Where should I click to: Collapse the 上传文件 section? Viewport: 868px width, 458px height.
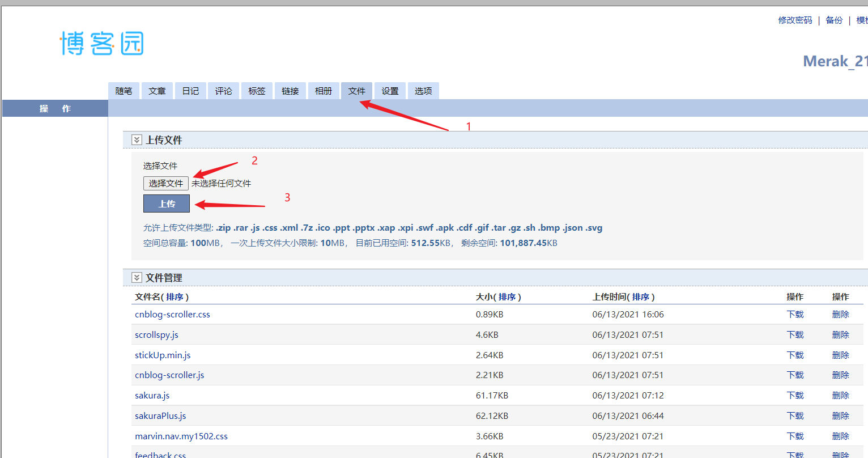pos(137,139)
